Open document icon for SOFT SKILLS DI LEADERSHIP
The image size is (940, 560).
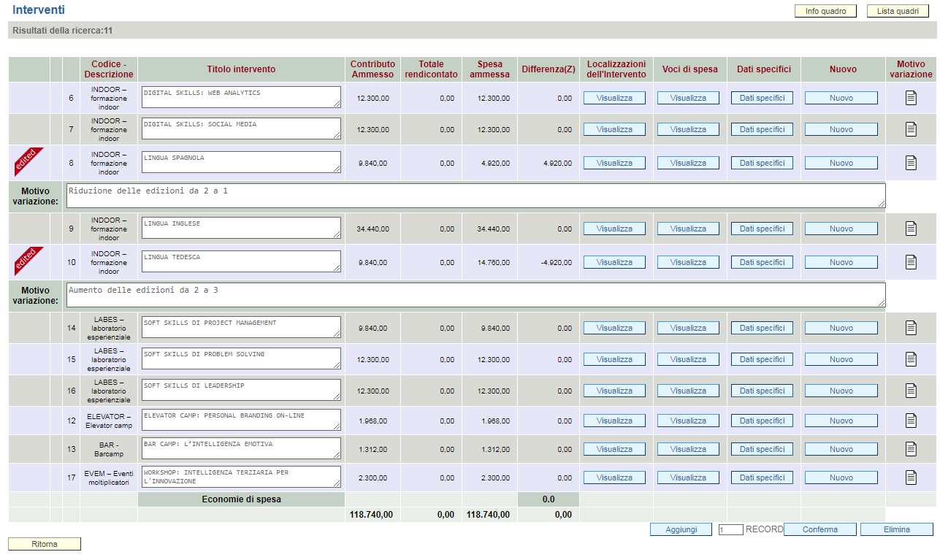(x=910, y=391)
